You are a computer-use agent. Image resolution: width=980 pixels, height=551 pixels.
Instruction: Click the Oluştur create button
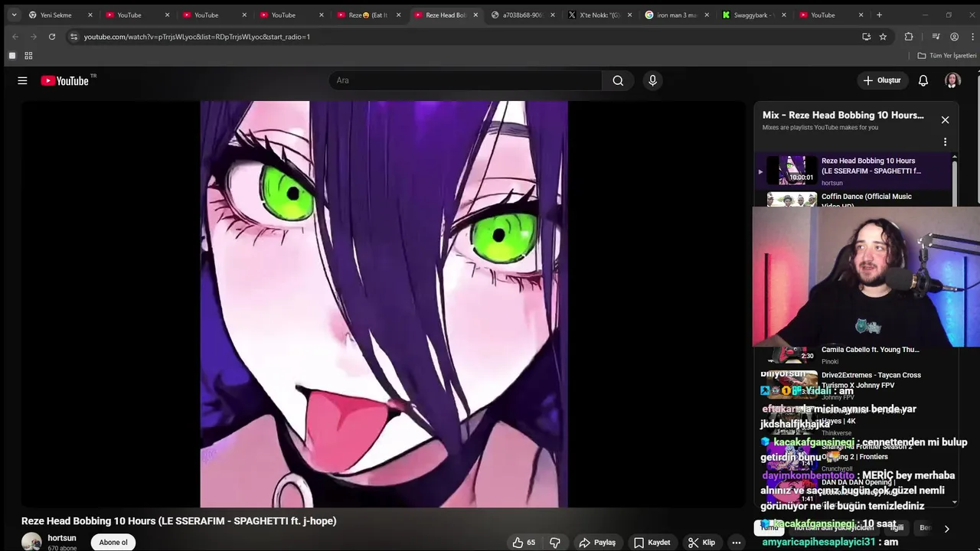pyautogui.click(x=882, y=80)
